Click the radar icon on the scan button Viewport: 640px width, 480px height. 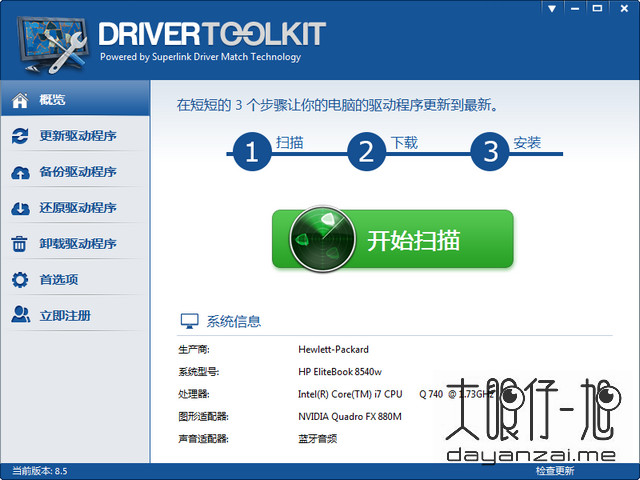pos(322,239)
